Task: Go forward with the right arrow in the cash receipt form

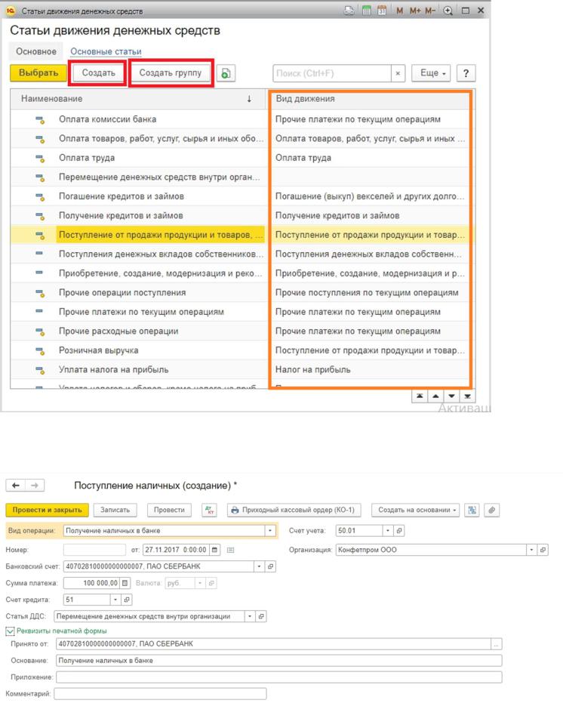Action: pos(35,485)
